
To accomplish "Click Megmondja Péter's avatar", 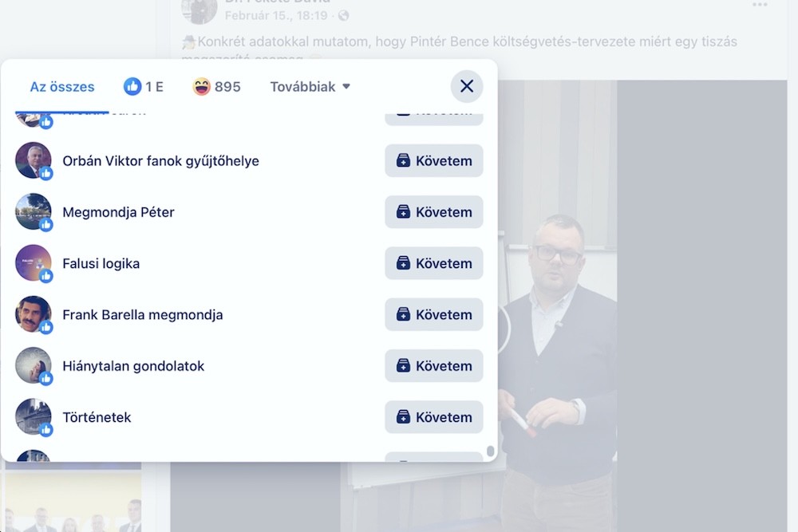I will pos(34,211).
